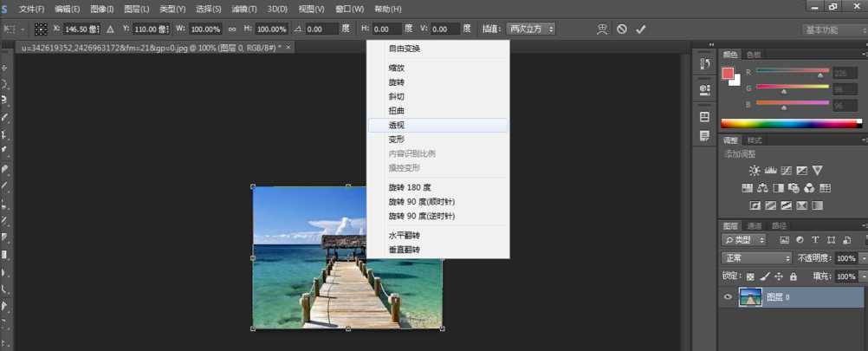Toggle relative positioning triangle icon

[110, 29]
